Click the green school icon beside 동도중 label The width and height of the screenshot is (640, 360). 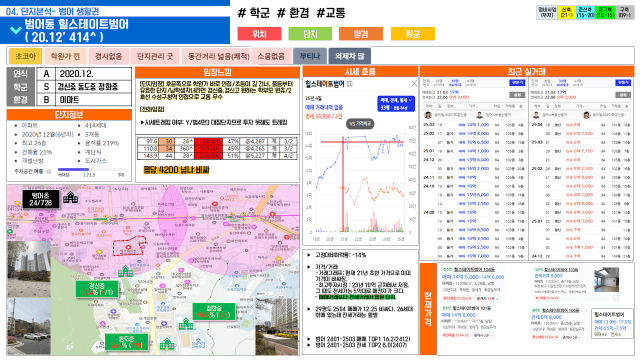[x=166, y=344]
